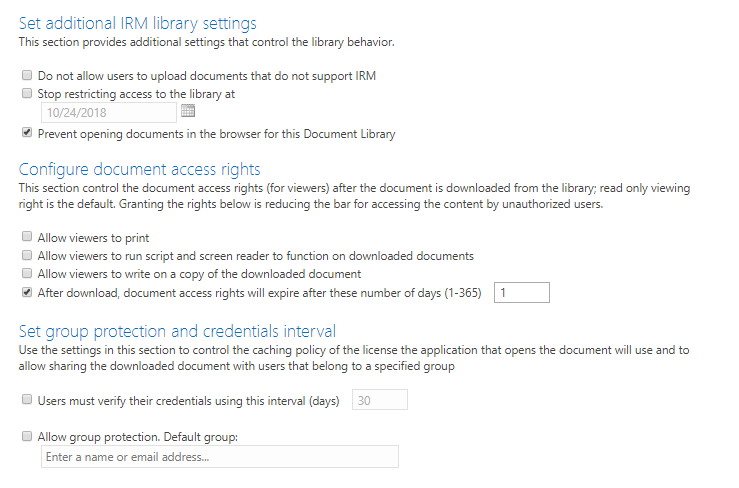Check 'Stop restricting access to the library at'
Image resolution: width=739 pixels, height=488 pixels.
tap(27, 93)
